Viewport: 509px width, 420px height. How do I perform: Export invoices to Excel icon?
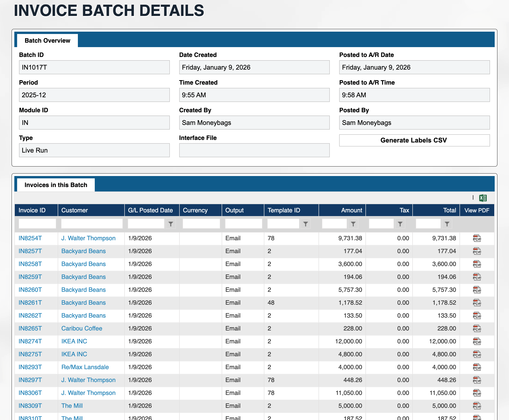482,198
